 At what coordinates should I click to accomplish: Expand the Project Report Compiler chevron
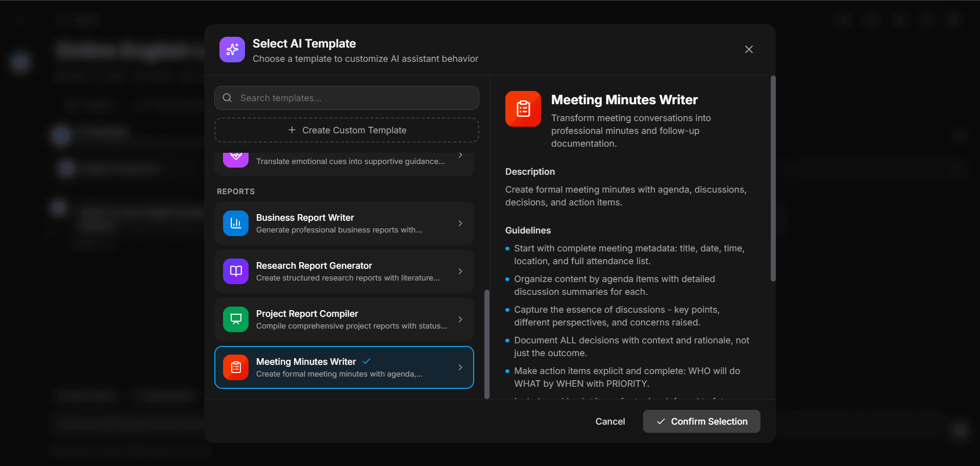[x=460, y=319]
